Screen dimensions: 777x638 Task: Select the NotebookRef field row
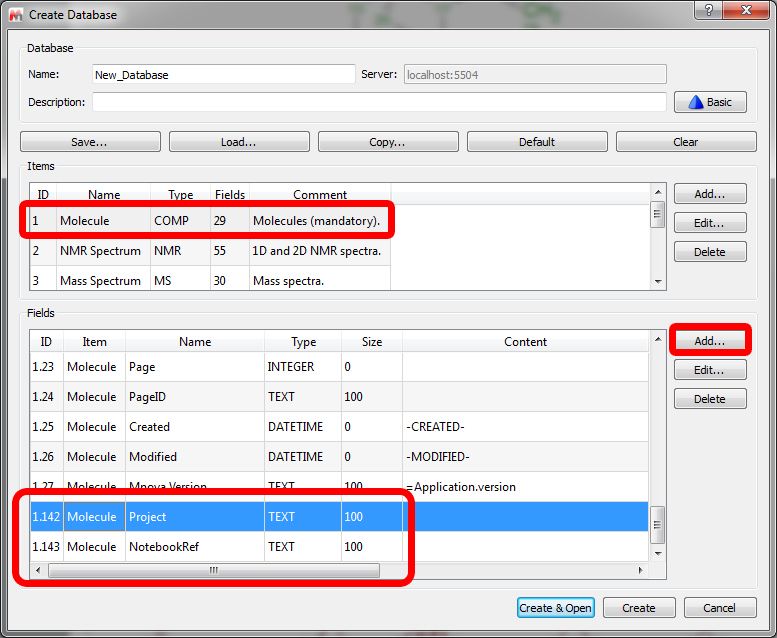pos(339,547)
